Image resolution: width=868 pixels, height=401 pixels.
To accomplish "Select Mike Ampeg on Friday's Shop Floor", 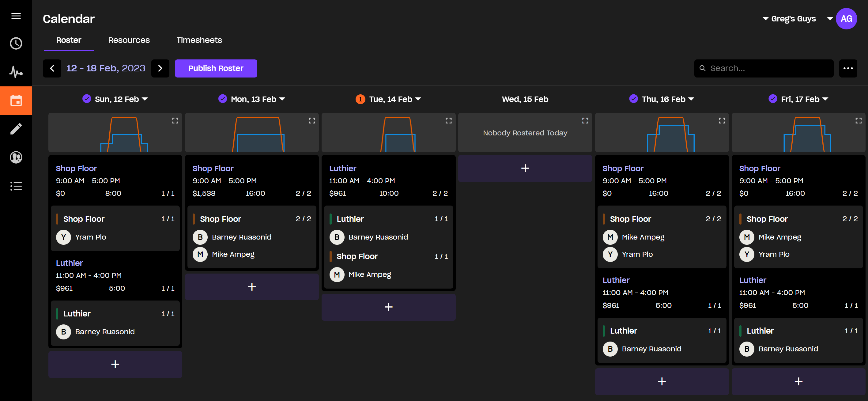I will [x=770, y=237].
